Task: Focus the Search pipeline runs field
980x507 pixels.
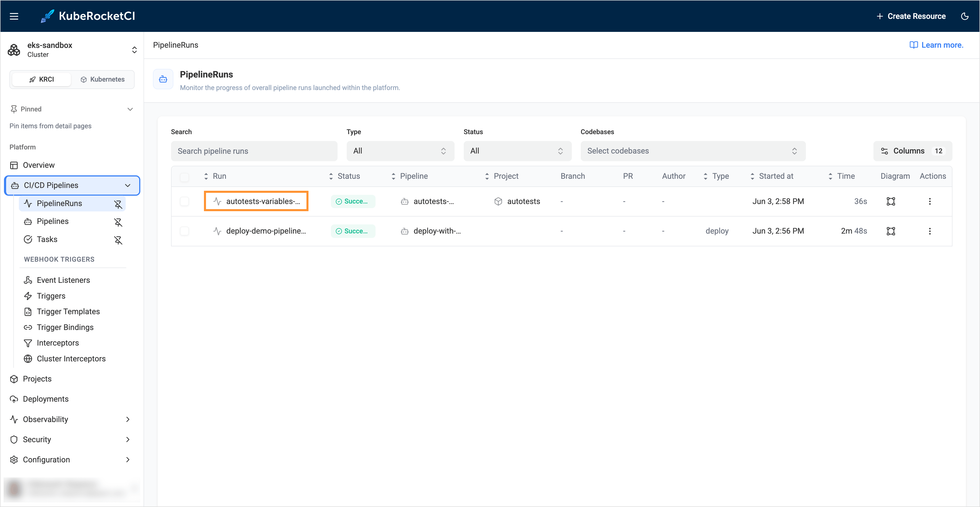Action: tap(254, 151)
